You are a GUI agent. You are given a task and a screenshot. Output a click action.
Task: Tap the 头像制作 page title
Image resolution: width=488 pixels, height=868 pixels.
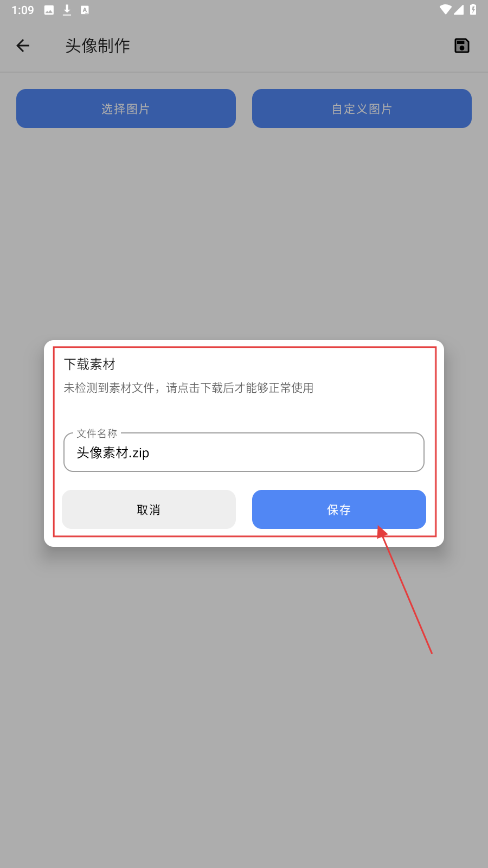[98, 46]
